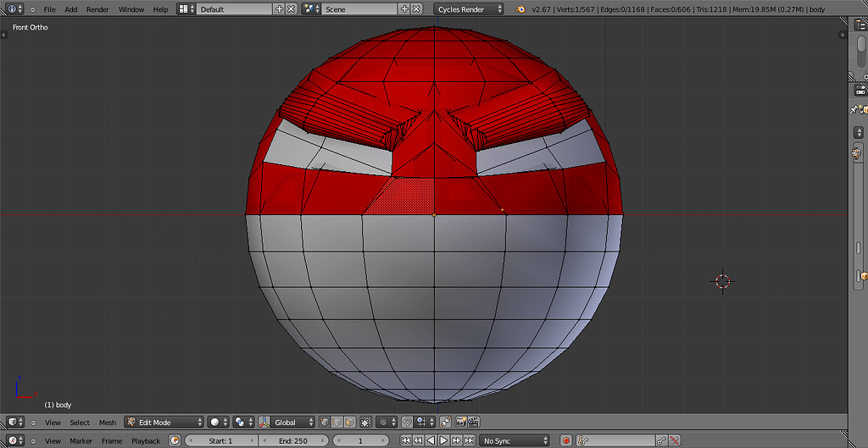
Task: Click the active keying set field
Action: (x=615, y=440)
